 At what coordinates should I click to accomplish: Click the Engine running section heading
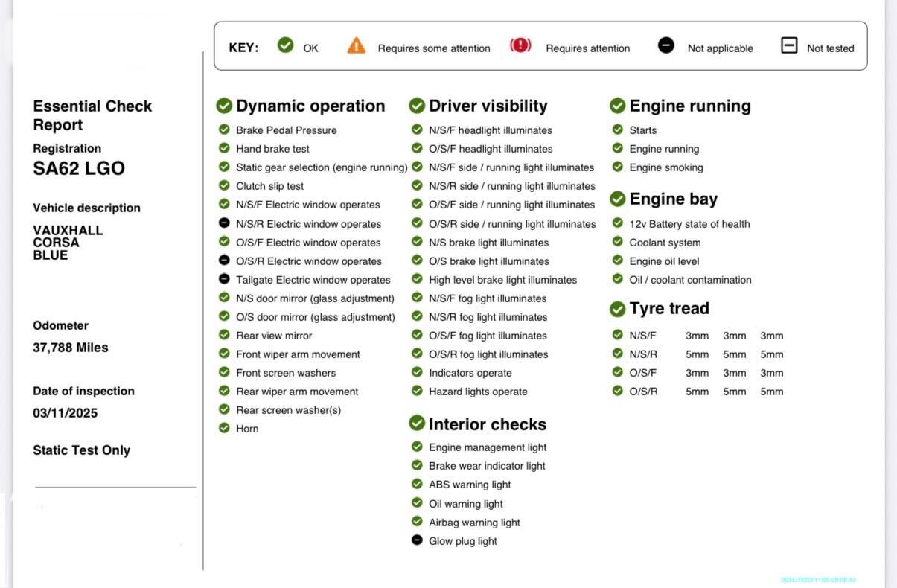coord(689,106)
